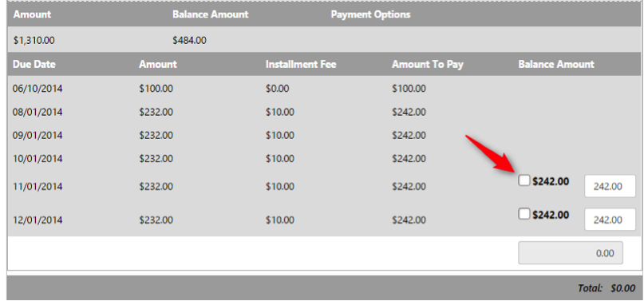Image resolution: width=644 pixels, height=301 pixels.
Task: Click the Payment Options header
Action: tap(370, 14)
